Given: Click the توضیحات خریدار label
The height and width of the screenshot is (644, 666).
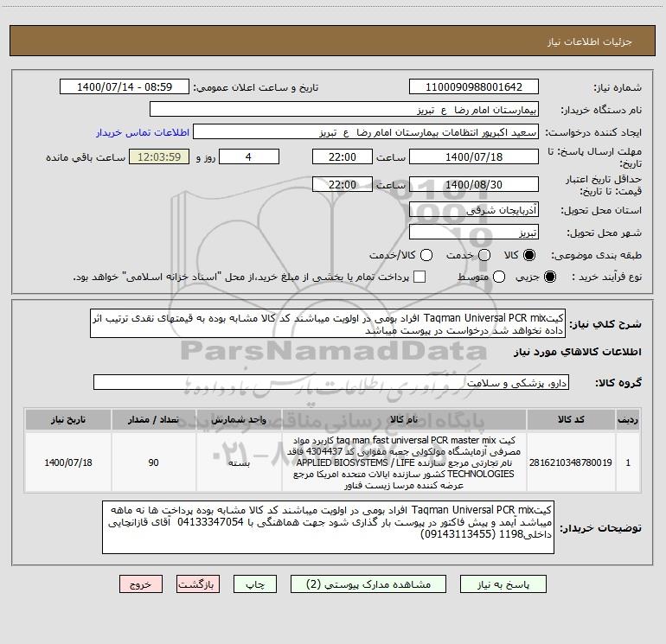Looking at the screenshot, I should (x=600, y=528).
